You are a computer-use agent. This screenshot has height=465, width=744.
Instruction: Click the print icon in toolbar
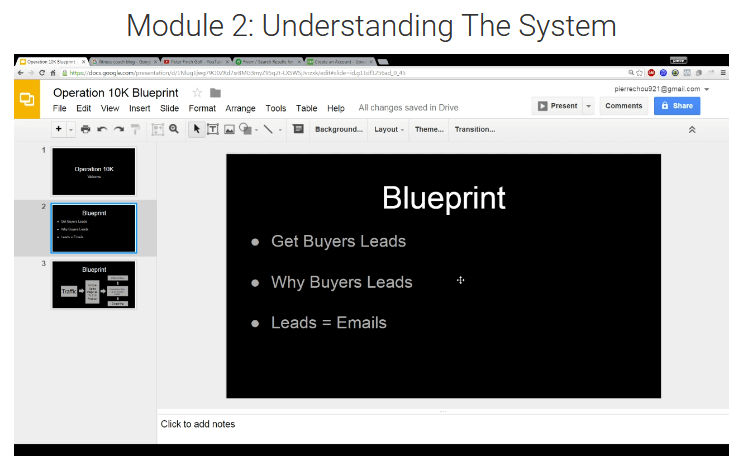pyautogui.click(x=85, y=129)
